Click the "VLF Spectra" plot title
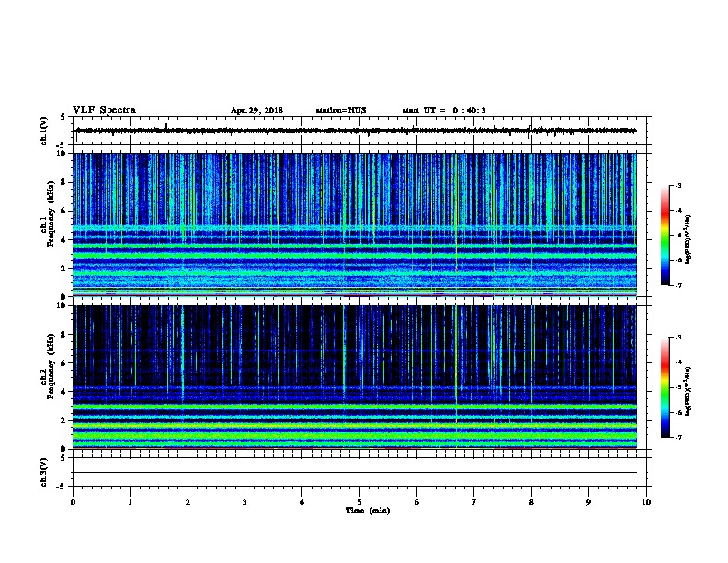This screenshot has height=563, width=728. (104, 110)
